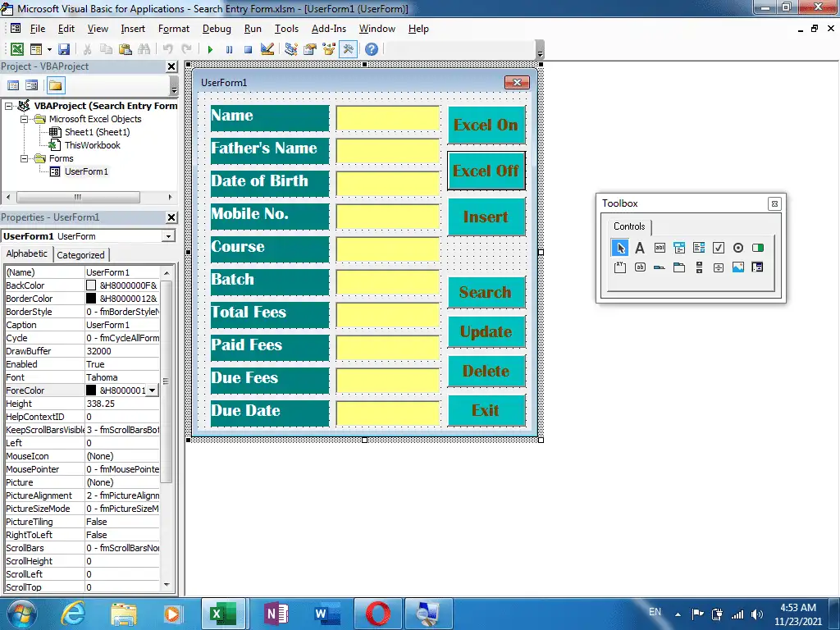Image resolution: width=840 pixels, height=630 pixels.
Task: Switch to the Alphabetic properties tab
Action: (27, 254)
